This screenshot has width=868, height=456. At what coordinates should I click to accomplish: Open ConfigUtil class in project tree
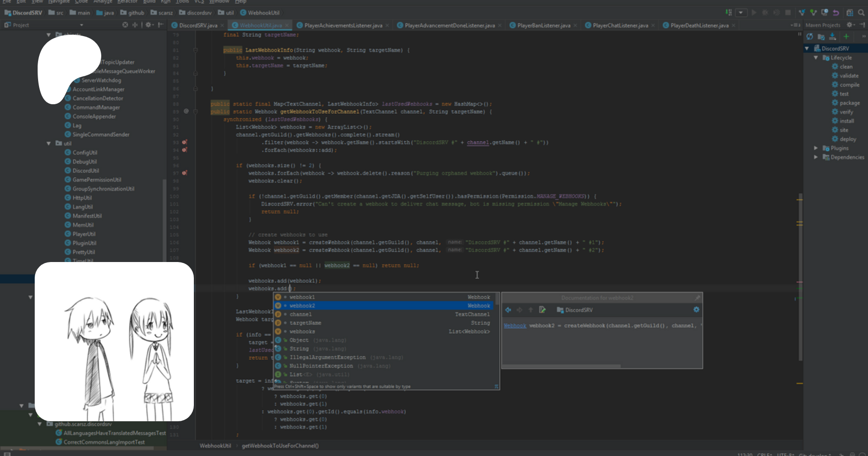85,152
